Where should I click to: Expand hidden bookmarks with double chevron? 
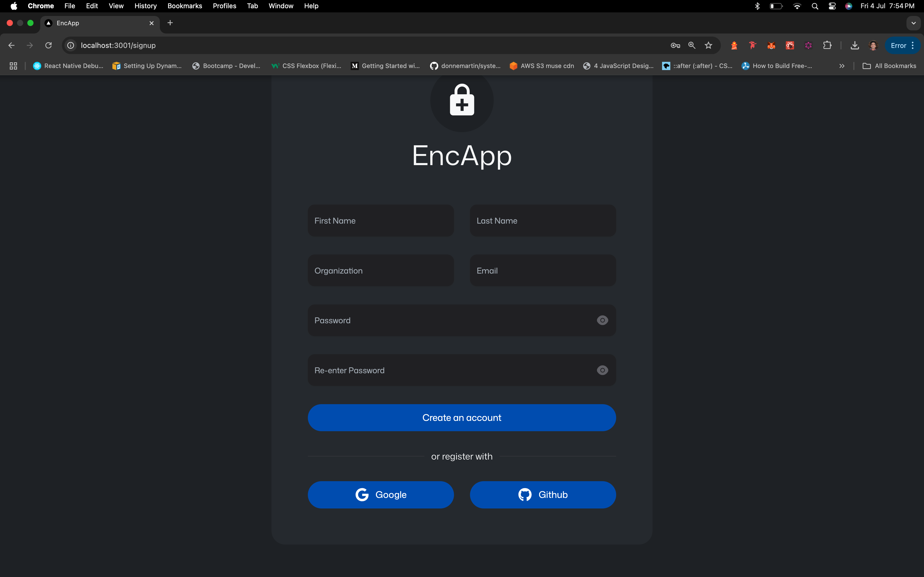tap(841, 66)
